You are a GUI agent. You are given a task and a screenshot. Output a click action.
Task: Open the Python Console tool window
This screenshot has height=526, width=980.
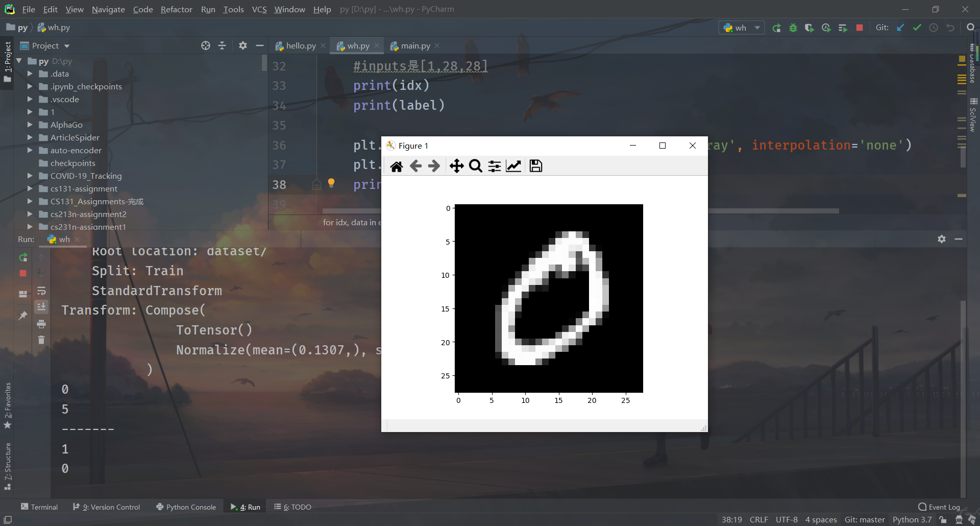186,507
